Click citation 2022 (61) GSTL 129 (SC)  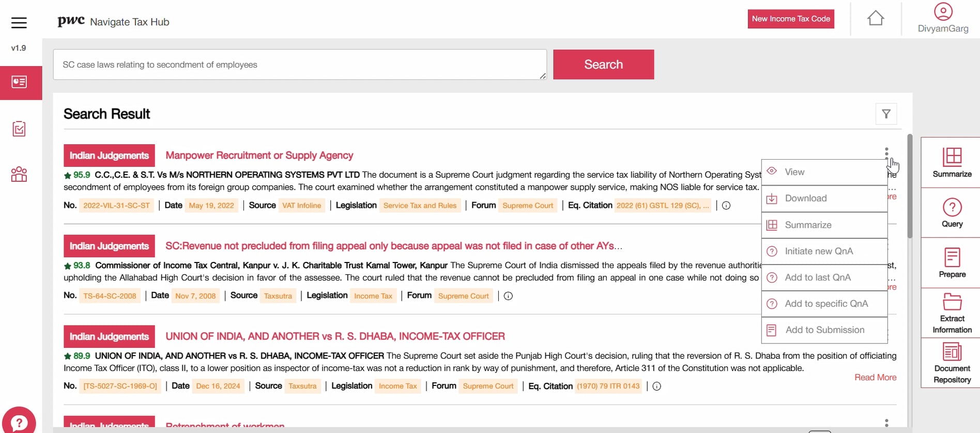coord(663,206)
